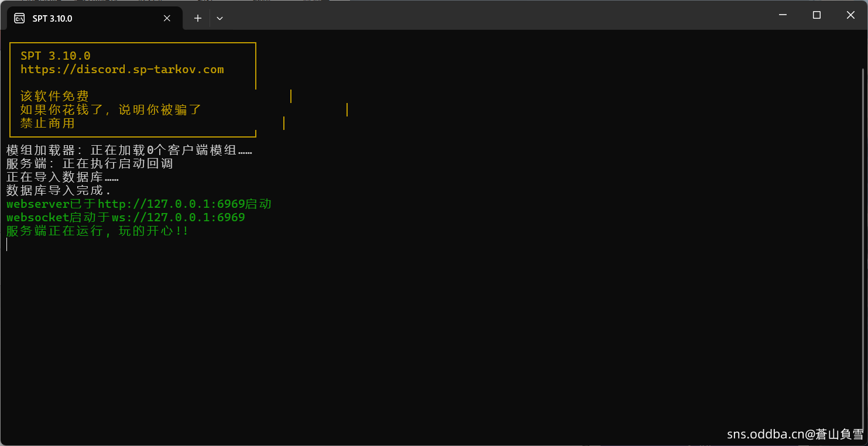868x446 pixels.
Task: Click the line '该软件免费'
Action: coord(54,97)
